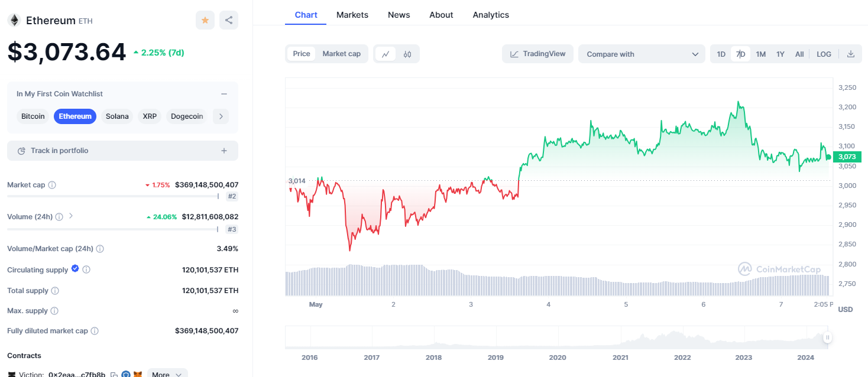Click the Ethereum logo icon

pos(14,20)
